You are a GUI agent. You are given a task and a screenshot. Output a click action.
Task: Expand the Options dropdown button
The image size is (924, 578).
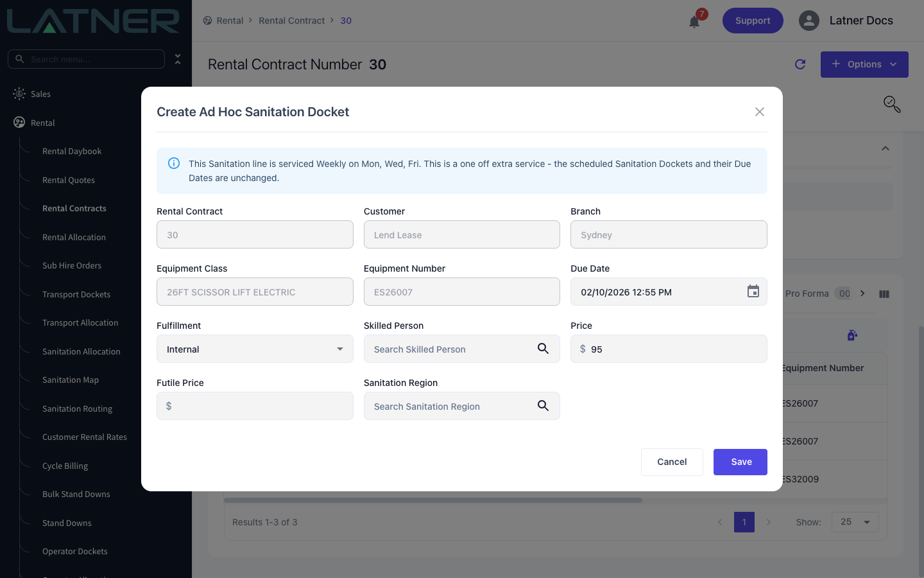864,64
